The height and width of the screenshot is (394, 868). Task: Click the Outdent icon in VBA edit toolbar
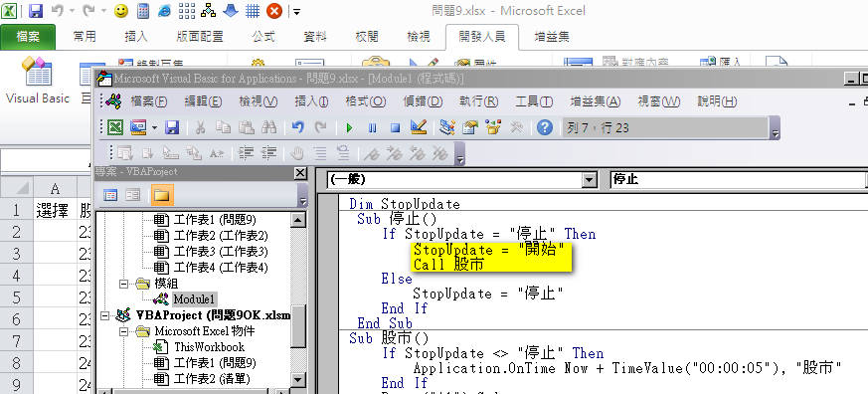click(x=269, y=153)
